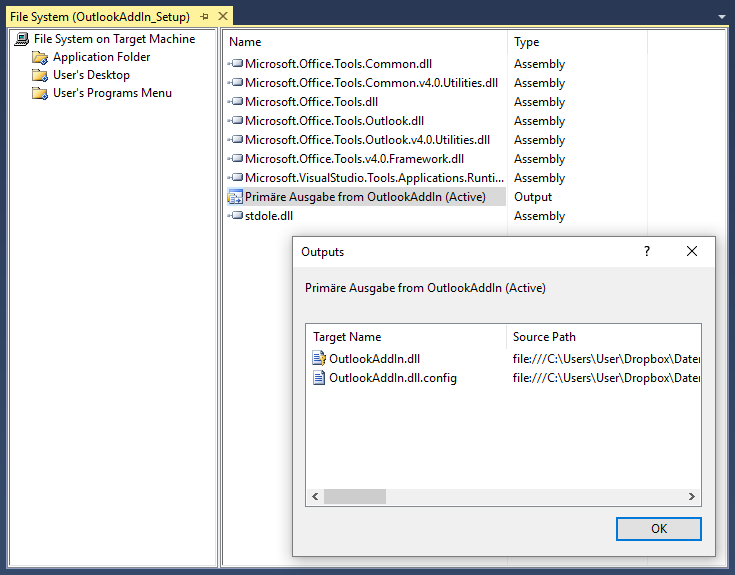
Task: Sort the file list by Name column header
Action: 245,42
